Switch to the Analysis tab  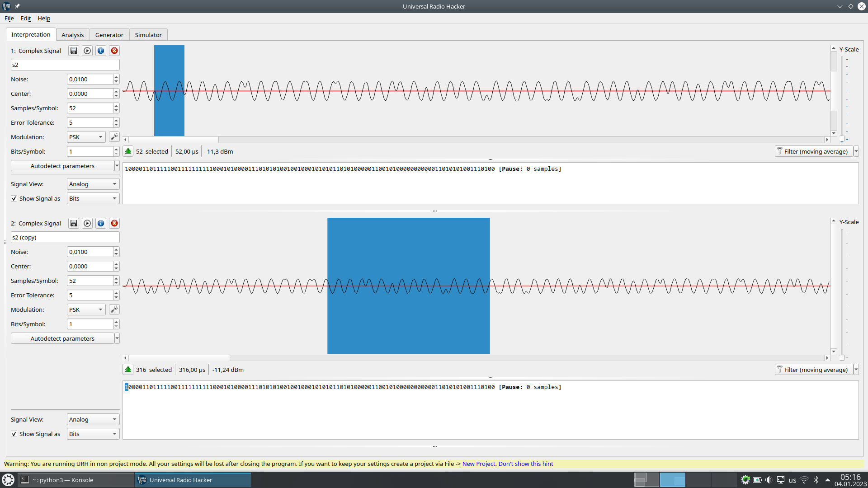coord(73,35)
